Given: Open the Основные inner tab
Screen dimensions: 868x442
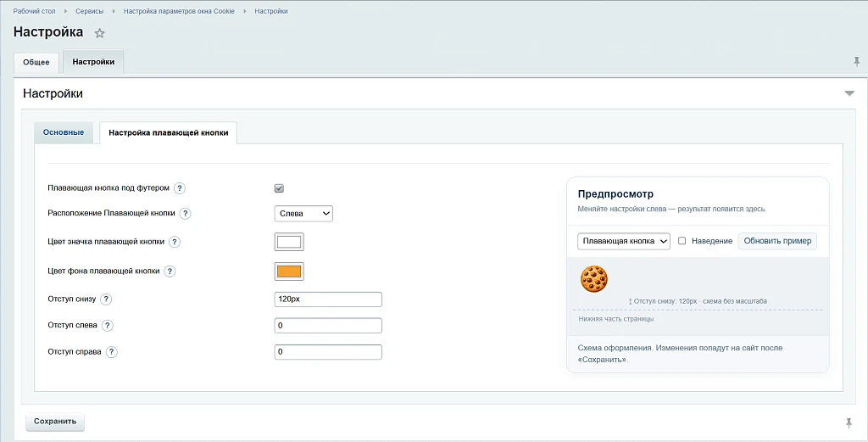Looking at the screenshot, I should click(x=64, y=132).
